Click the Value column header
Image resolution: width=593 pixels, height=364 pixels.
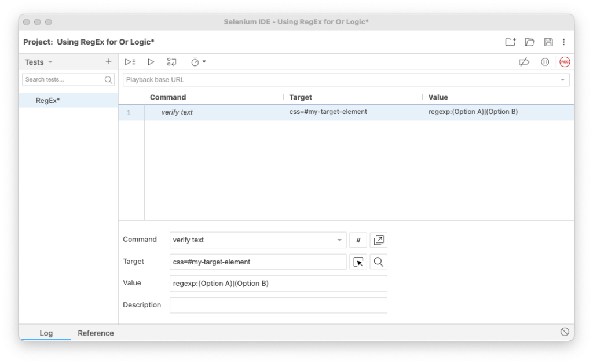pyautogui.click(x=438, y=97)
